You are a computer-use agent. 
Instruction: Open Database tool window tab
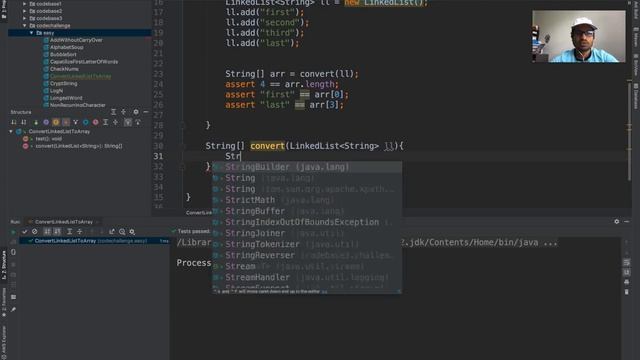pyautogui.click(x=636, y=96)
